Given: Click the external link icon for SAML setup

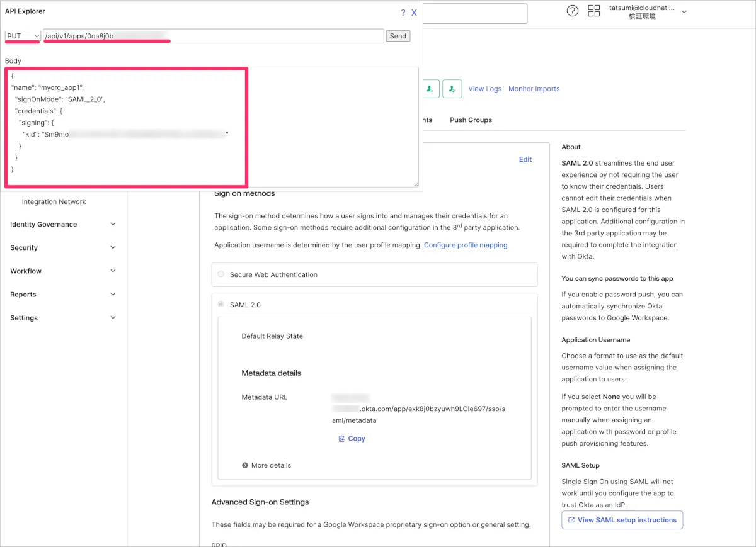Looking at the screenshot, I should pyautogui.click(x=571, y=520).
